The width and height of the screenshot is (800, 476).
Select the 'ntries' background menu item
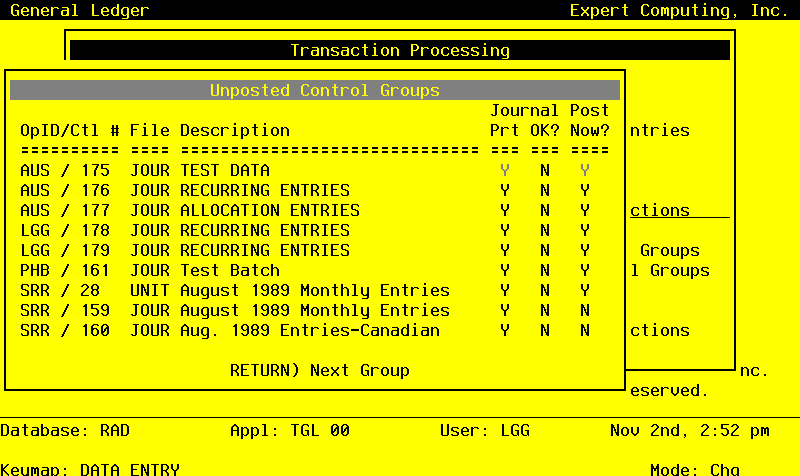pyautogui.click(x=660, y=131)
